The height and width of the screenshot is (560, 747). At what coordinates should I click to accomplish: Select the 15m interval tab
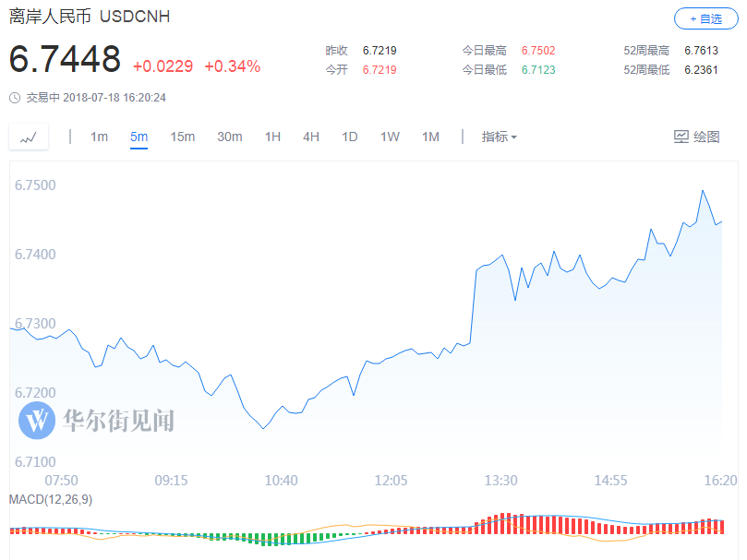[182, 137]
